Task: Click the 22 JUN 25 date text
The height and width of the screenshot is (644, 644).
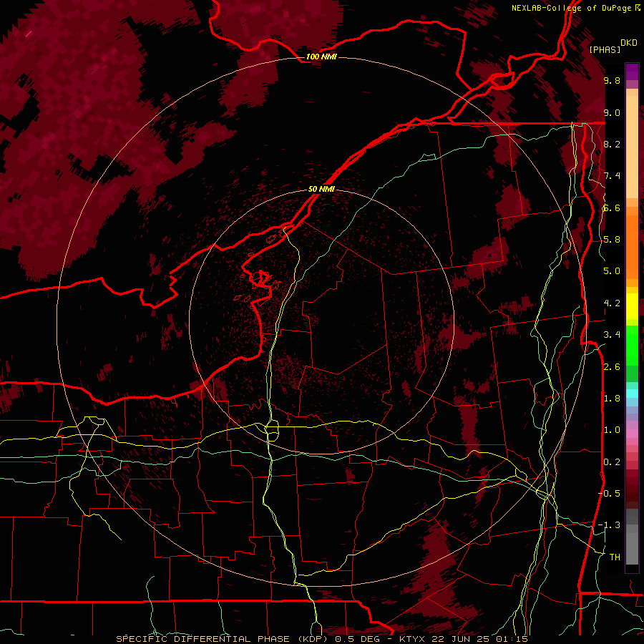Action: 461,639
